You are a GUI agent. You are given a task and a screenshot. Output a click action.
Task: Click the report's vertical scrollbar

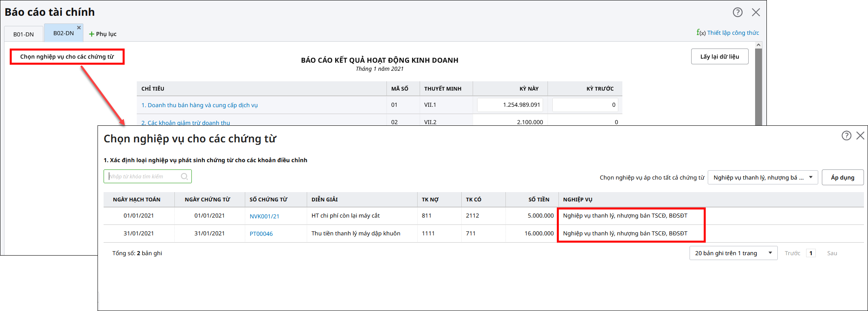pos(758,85)
